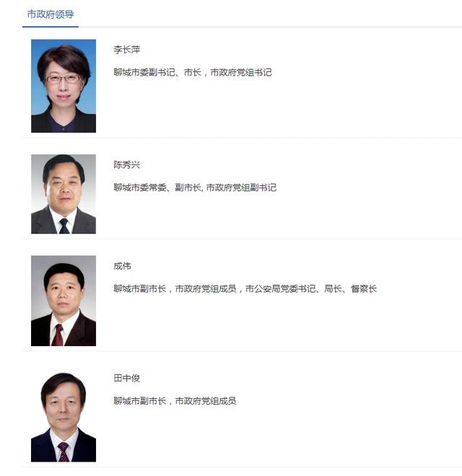
Task: Open the portrait photo beside 陈秀兴
Action: pos(64,194)
